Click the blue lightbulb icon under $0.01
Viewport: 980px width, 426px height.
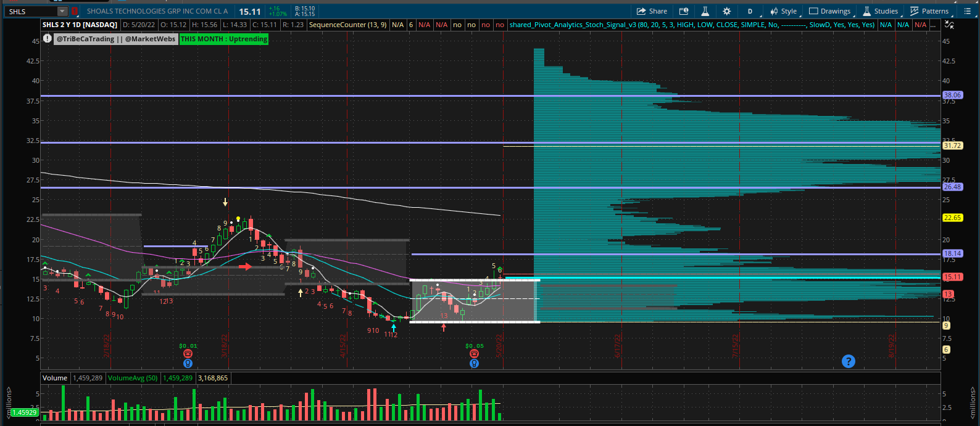coord(188,364)
